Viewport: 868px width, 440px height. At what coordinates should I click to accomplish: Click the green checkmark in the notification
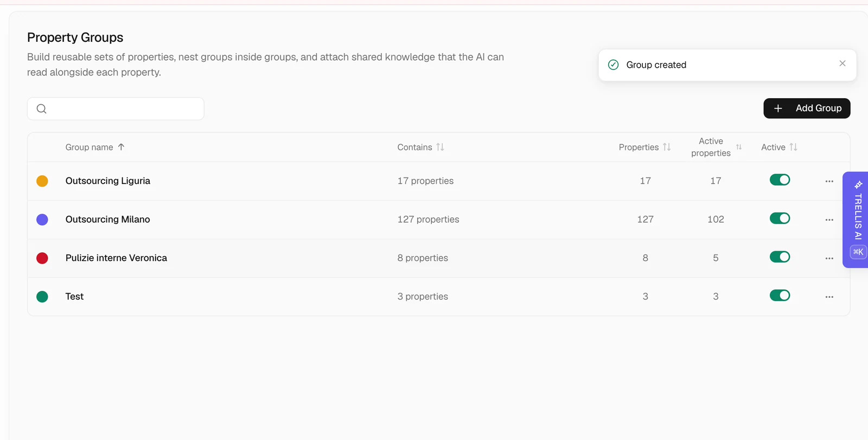pyautogui.click(x=614, y=65)
